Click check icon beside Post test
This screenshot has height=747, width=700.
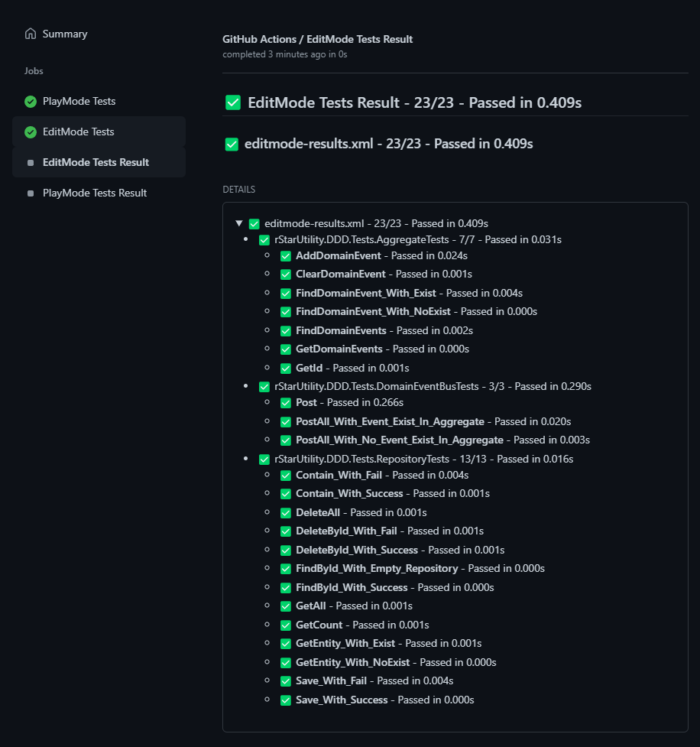point(286,403)
